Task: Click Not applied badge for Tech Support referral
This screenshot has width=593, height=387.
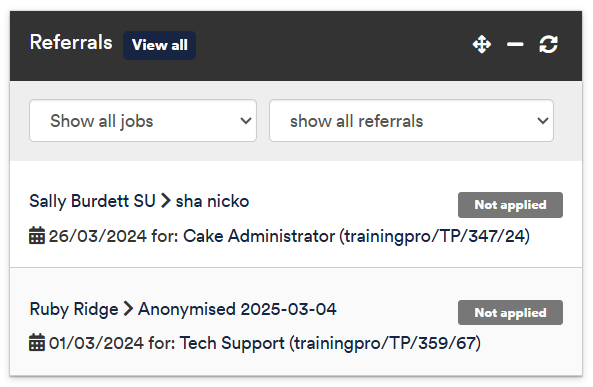Action: click(510, 312)
